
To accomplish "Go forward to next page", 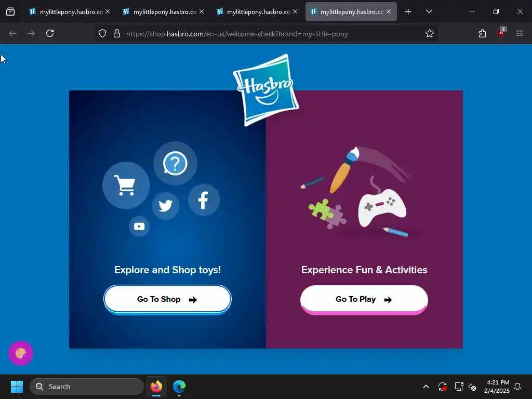I will point(31,33).
